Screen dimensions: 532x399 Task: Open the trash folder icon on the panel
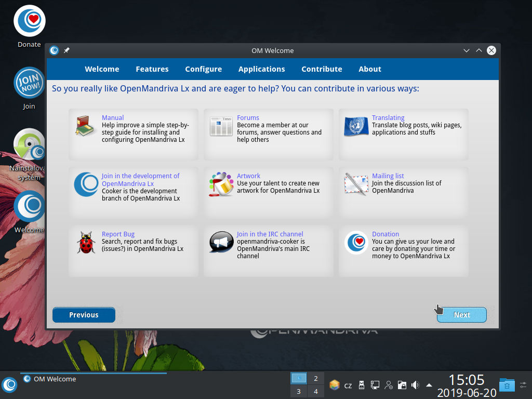[x=507, y=385]
